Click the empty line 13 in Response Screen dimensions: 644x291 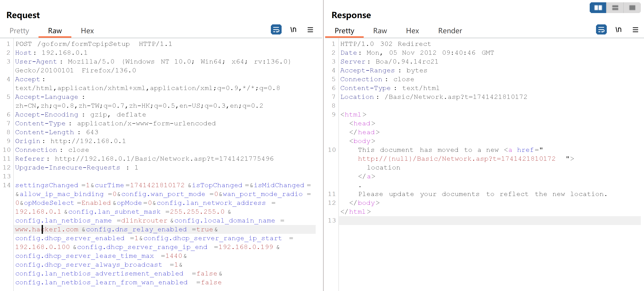(x=475, y=221)
